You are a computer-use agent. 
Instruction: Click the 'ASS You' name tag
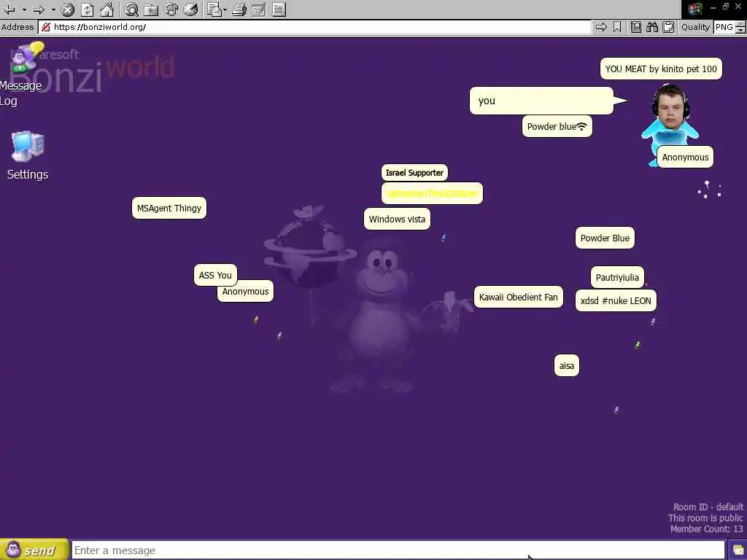click(x=215, y=275)
